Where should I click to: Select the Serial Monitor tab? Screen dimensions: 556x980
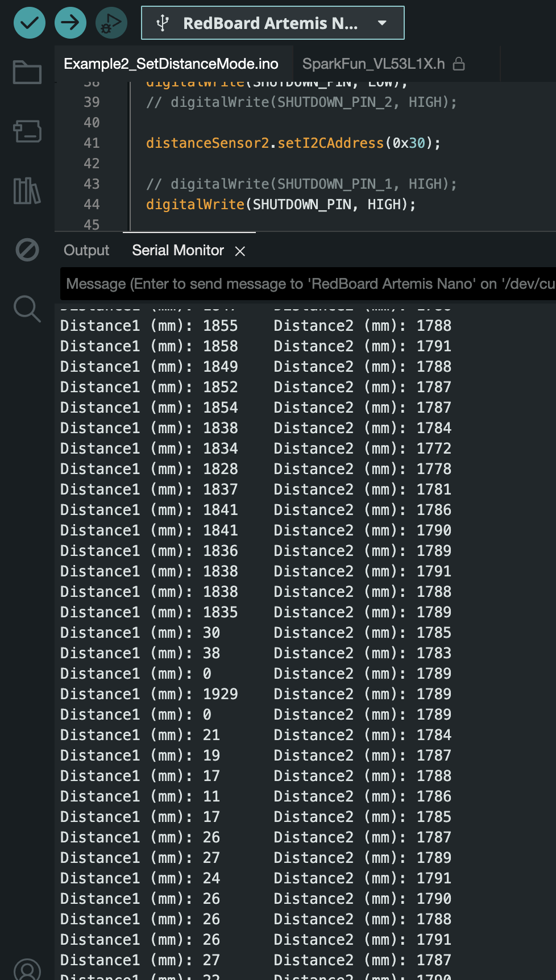click(x=178, y=250)
